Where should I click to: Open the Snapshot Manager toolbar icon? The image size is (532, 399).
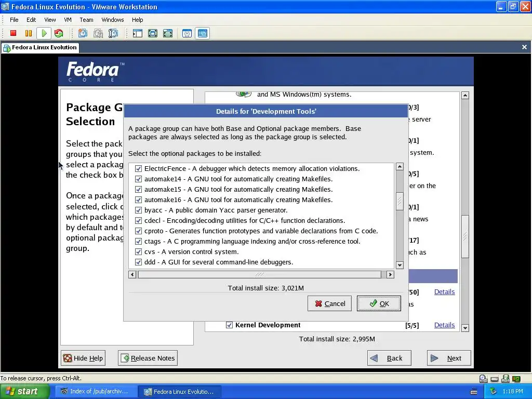coord(113,33)
